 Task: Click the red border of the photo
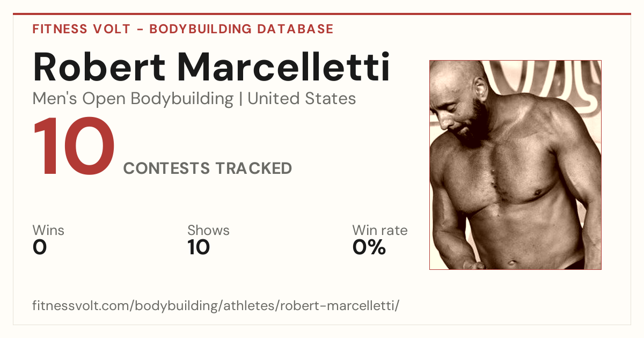(429, 165)
